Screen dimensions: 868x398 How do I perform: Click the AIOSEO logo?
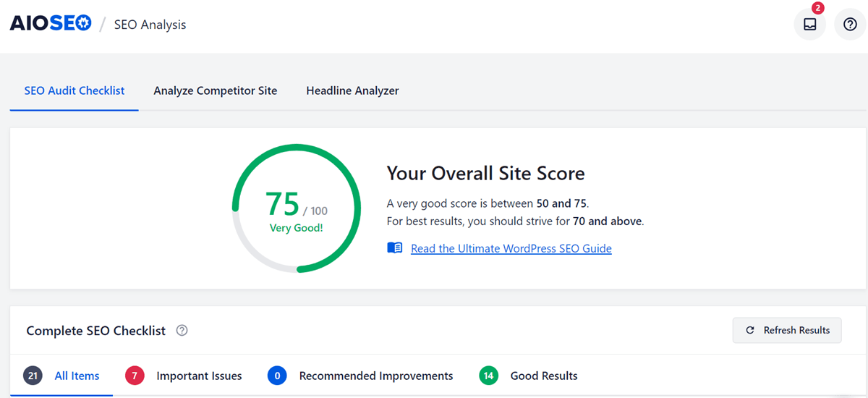tap(50, 24)
